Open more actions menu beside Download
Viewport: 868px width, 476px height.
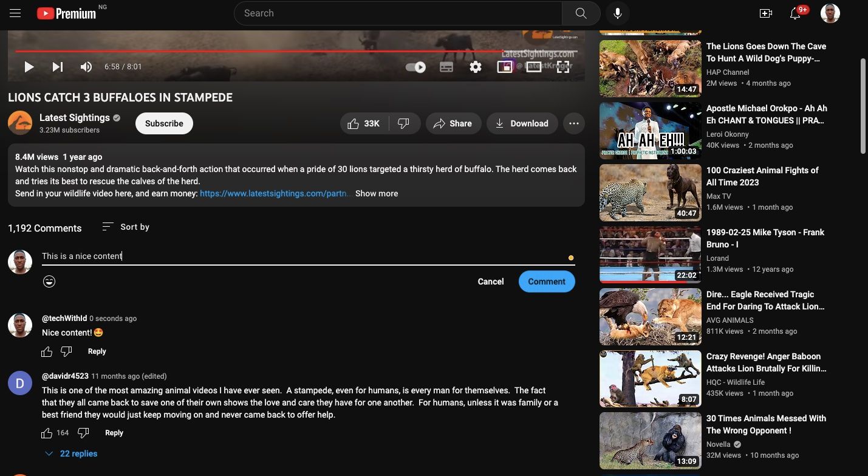click(573, 123)
